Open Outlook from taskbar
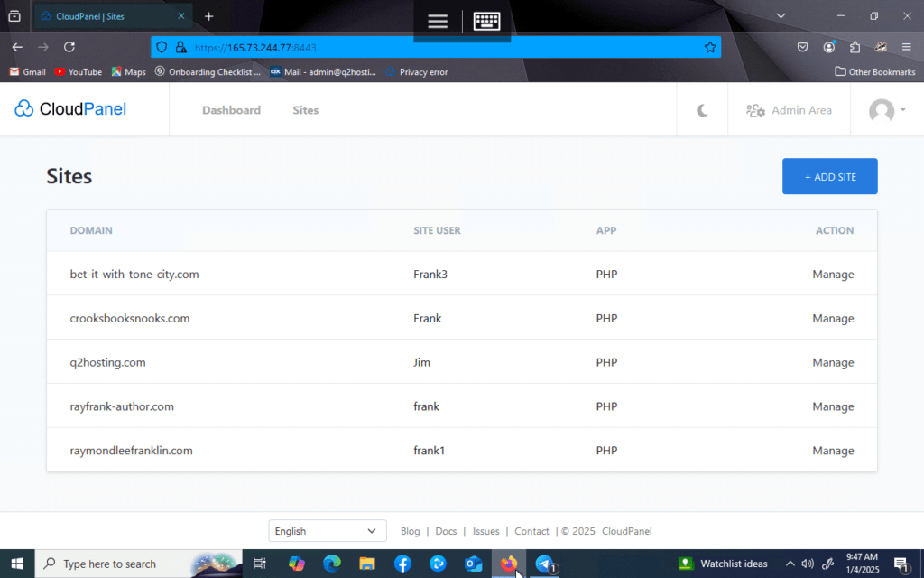Viewport: 924px width, 578px height. [473, 564]
